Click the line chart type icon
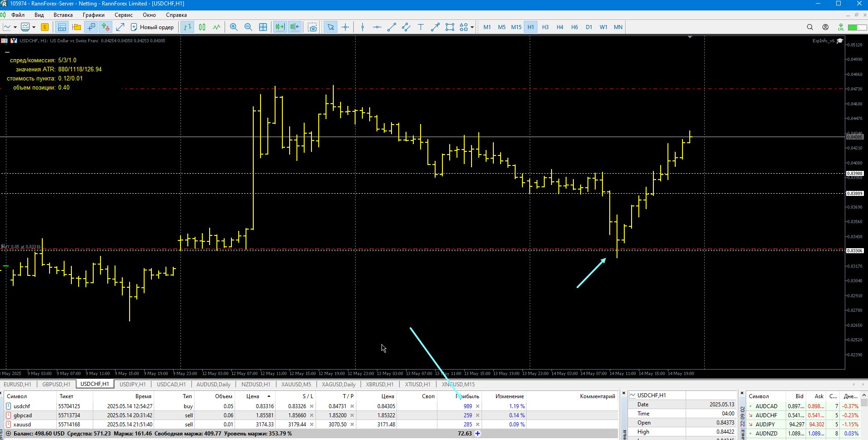868x440 pixels. [x=7, y=27]
